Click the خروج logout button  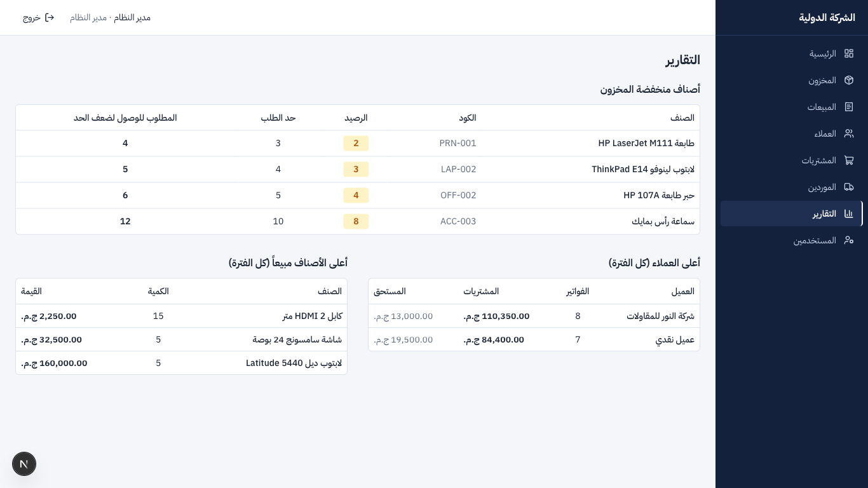click(39, 17)
